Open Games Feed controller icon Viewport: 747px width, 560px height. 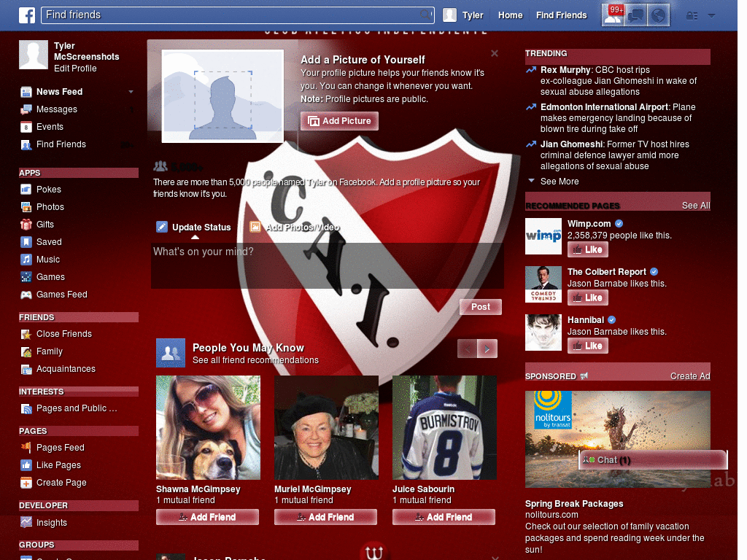[x=26, y=295]
